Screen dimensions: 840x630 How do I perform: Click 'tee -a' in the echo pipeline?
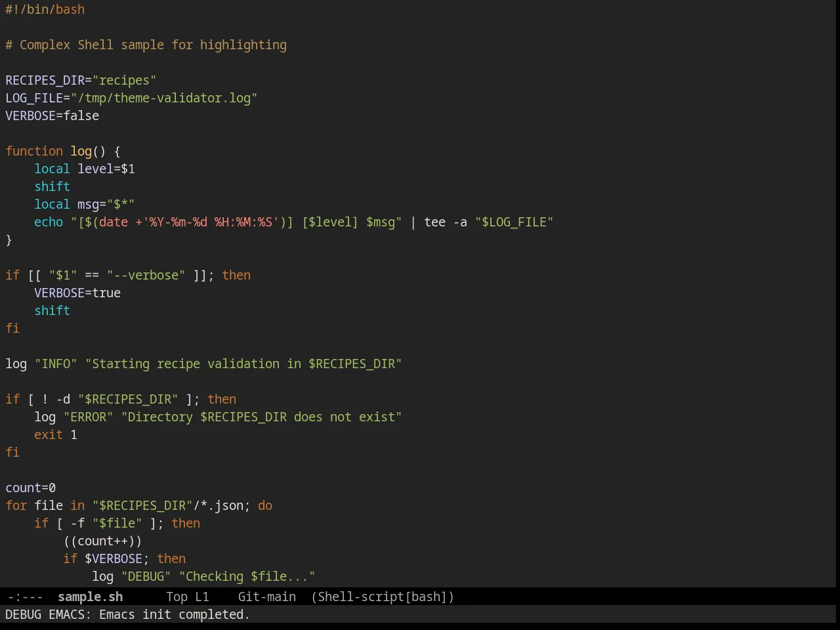click(446, 222)
